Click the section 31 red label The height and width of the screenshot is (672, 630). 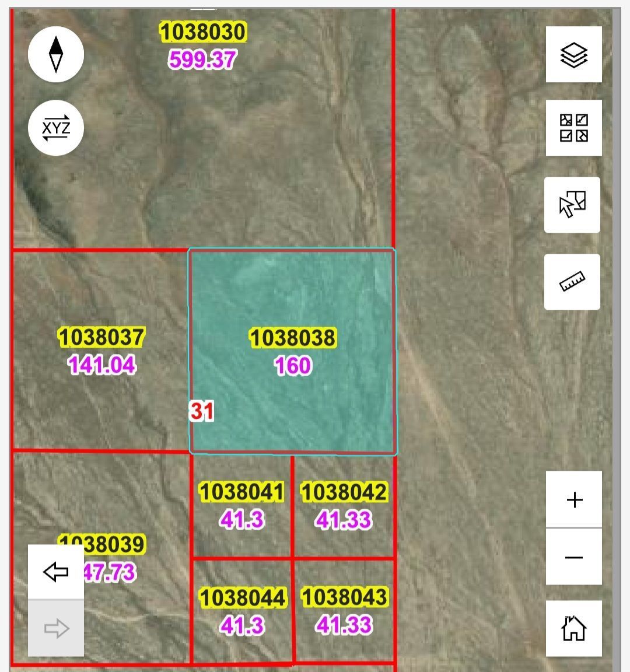[202, 411]
